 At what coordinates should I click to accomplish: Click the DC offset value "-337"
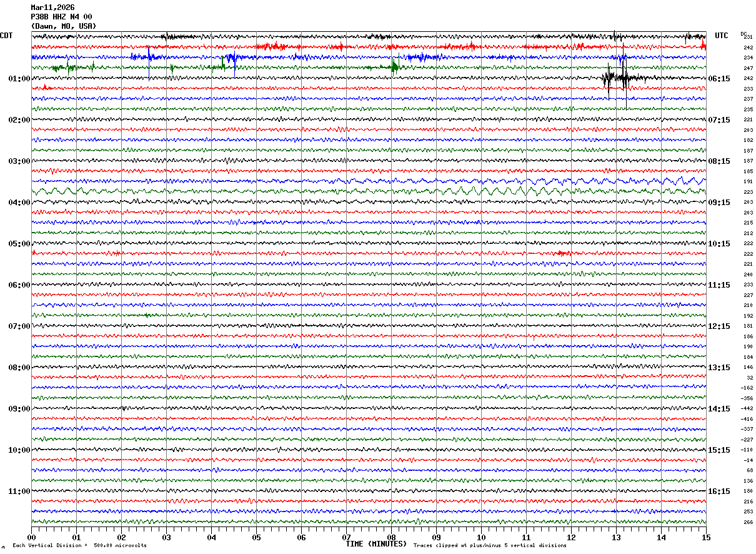(x=747, y=430)
